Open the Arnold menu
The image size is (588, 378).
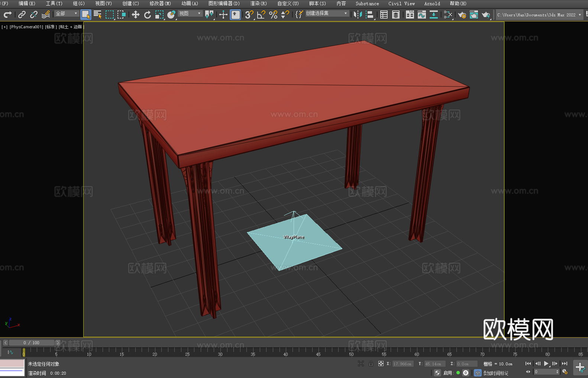(x=432, y=3)
